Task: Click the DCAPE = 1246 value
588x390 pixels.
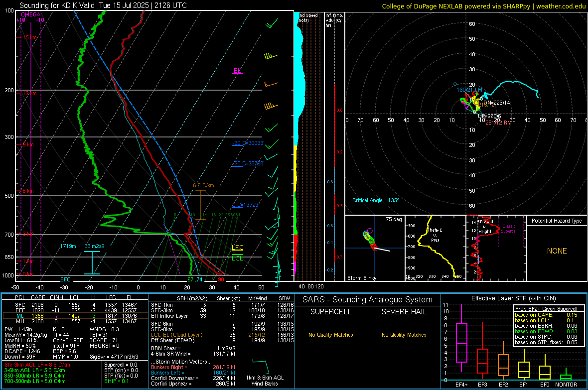Action: pyautogui.click(x=22, y=351)
